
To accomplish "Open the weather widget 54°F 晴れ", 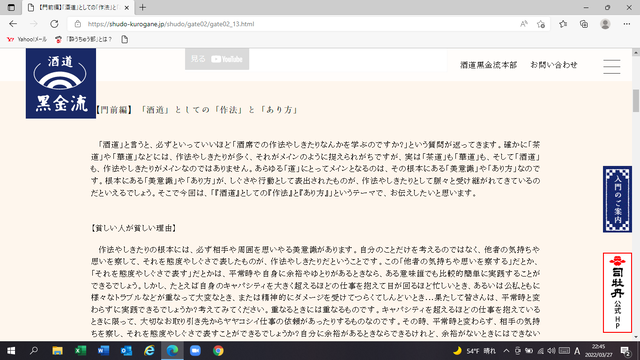I will tap(475, 351).
